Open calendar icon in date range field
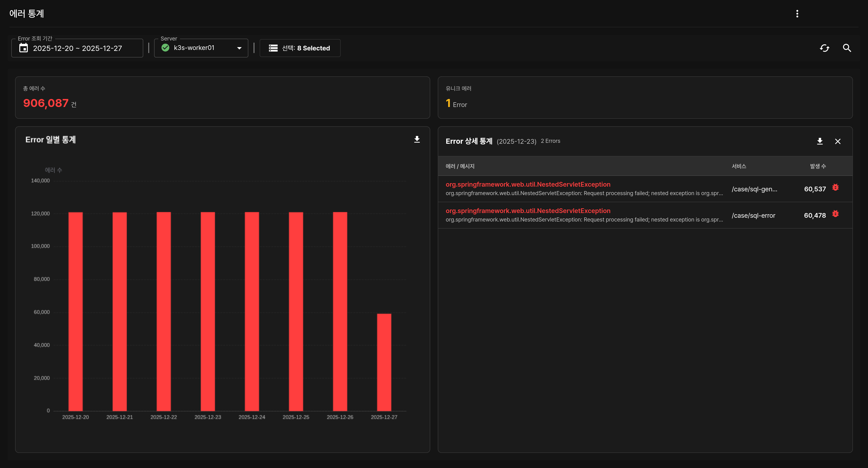The height and width of the screenshot is (468, 868). point(24,48)
